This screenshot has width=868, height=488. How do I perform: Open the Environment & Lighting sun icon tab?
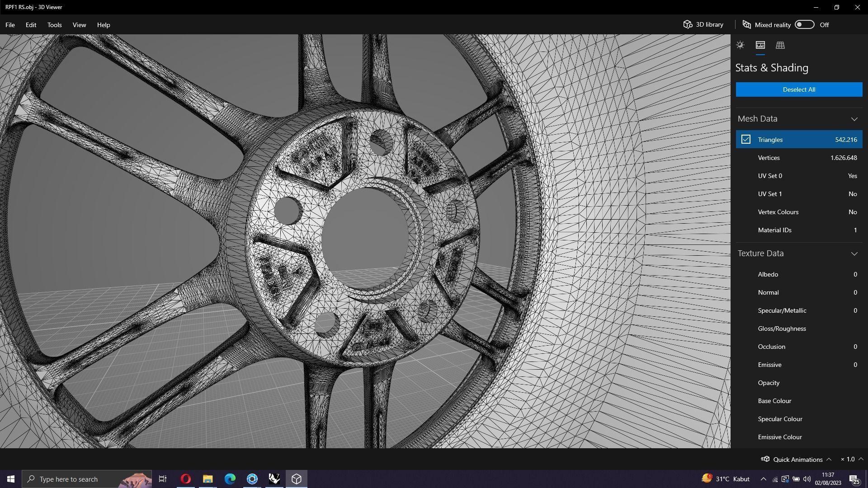point(740,45)
